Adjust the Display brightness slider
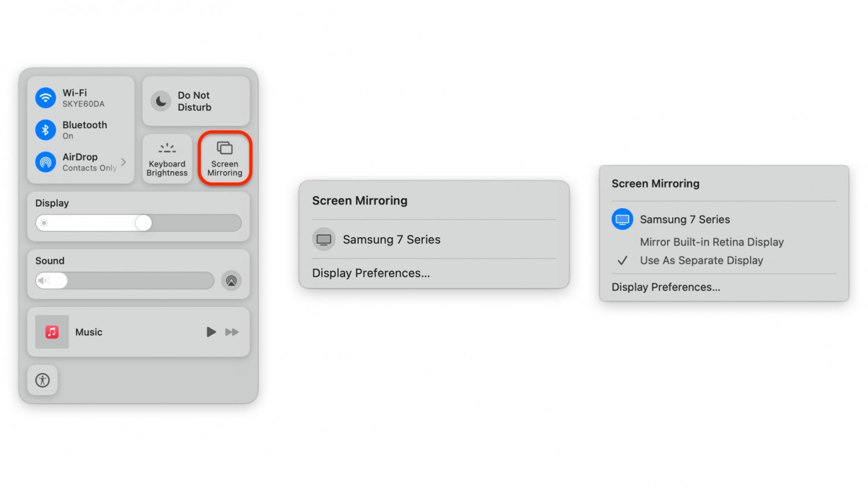The width and height of the screenshot is (868, 489). point(144,223)
